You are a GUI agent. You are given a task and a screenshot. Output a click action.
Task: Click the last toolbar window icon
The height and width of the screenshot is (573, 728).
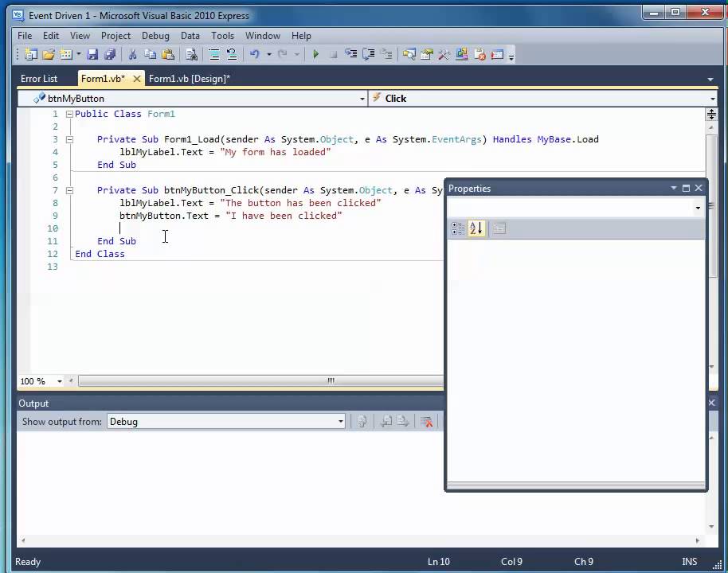point(497,55)
